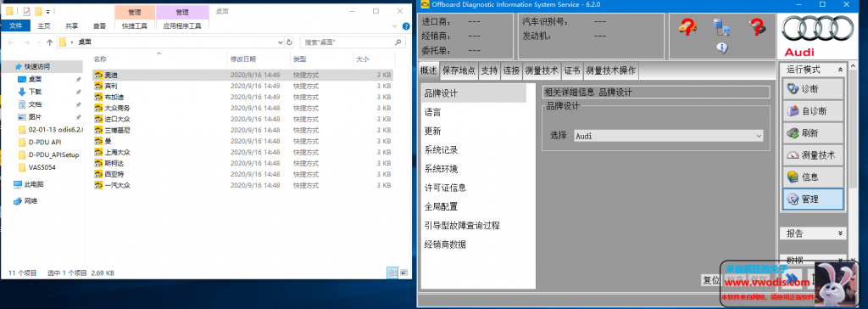This screenshot has height=309, width=868.
Task: Open the 自诊断 self-diagnosis mode
Action: [813, 111]
